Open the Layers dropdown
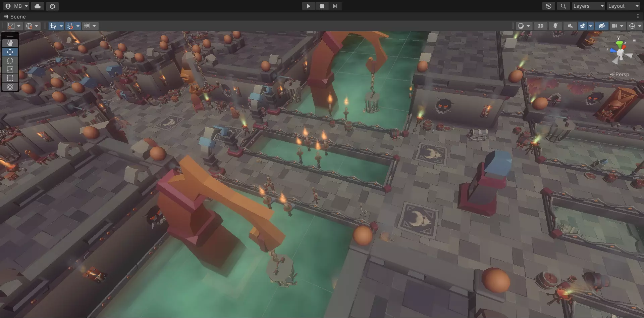This screenshot has height=318, width=644. tap(588, 6)
